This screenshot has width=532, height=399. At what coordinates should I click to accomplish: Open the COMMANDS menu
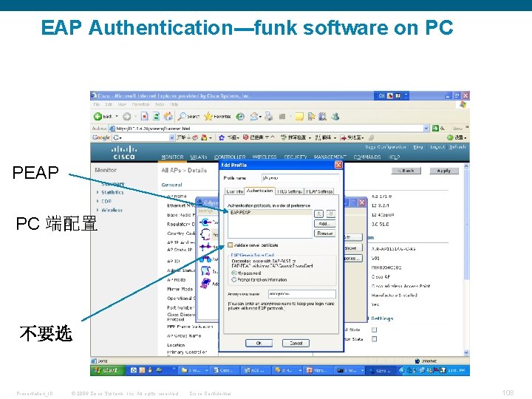point(367,157)
